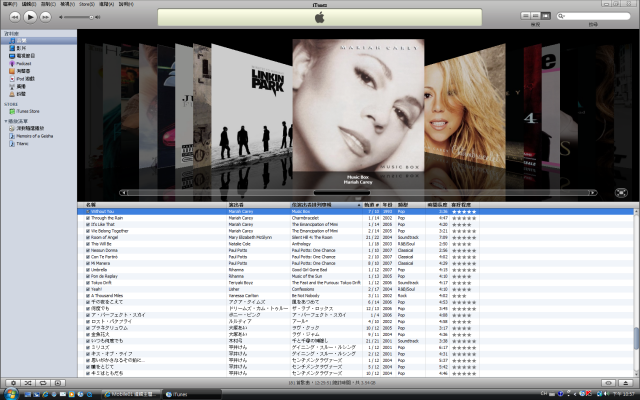
Task: Click Cover Flow scrollbar right arrow
Action: (x=593, y=193)
